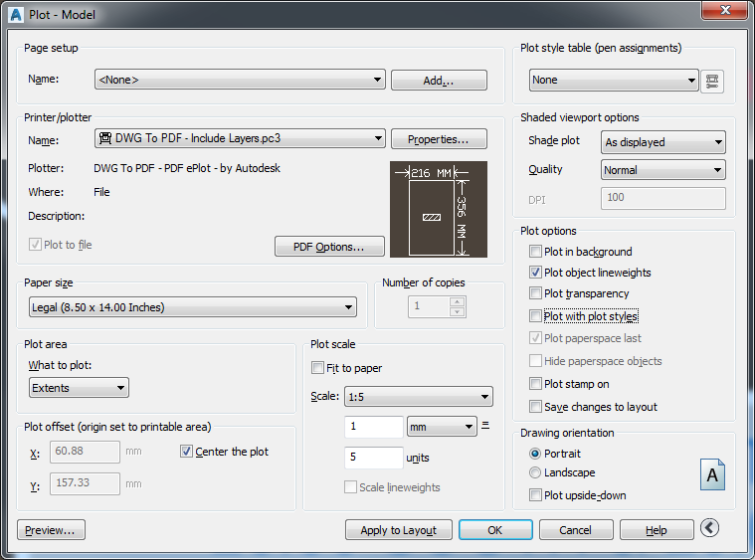
Task: Open PDF Options...
Action: [329, 247]
